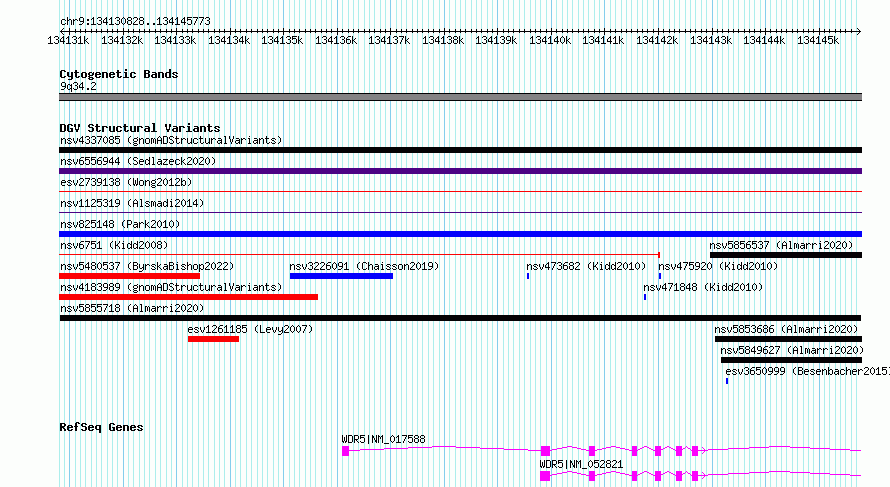Open the nsv5849627 (Almarri2020) label
Viewport: 890px width, 487px height.
click(x=792, y=350)
